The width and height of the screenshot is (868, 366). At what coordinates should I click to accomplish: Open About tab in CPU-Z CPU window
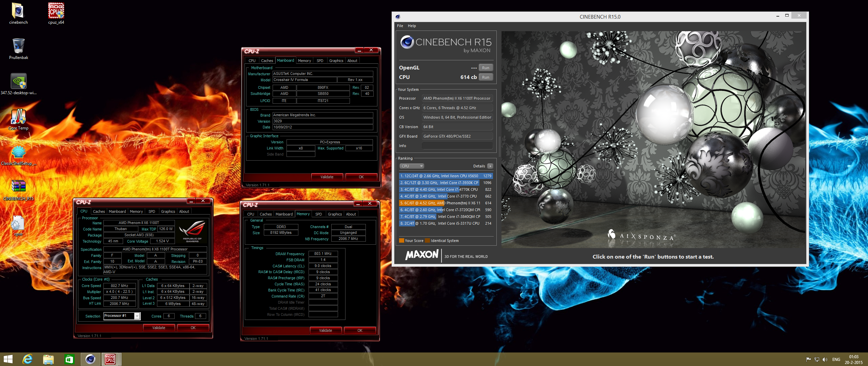pyautogui.click(x=184, y=211)
